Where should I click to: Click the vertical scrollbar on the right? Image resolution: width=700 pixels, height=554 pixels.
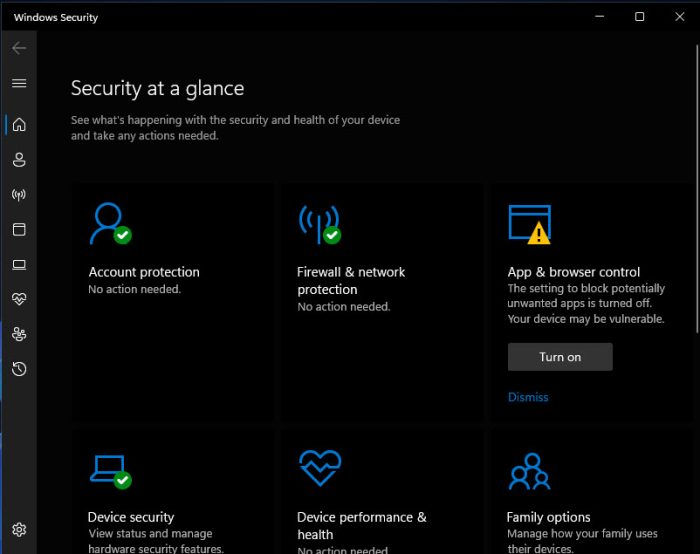[697, 188]
